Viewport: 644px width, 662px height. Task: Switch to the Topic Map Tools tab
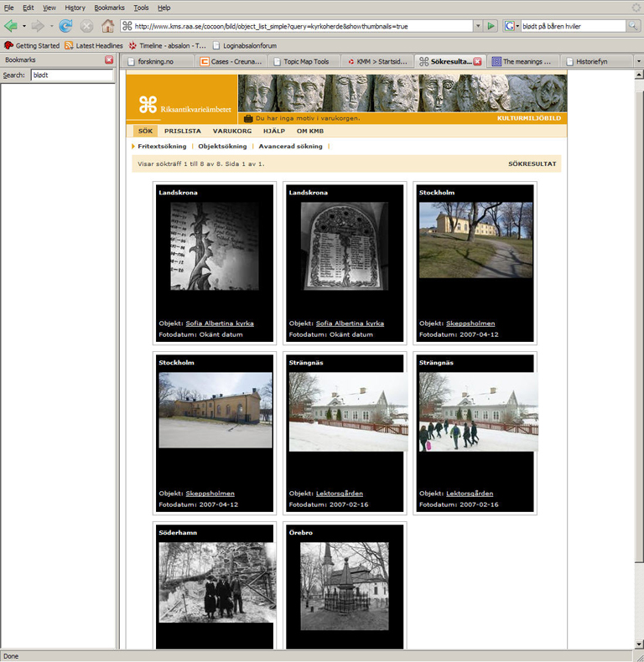pos(305,61)
